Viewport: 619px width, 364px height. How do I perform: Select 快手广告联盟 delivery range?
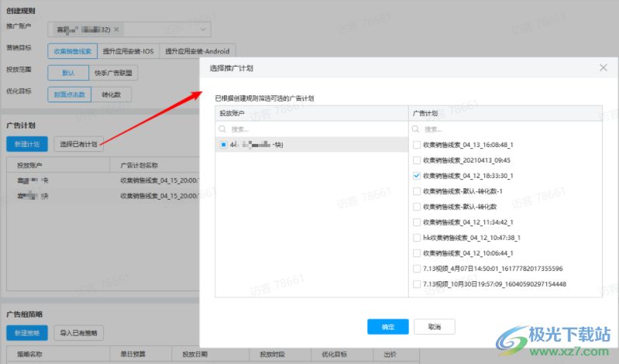(x=113, y=73)
